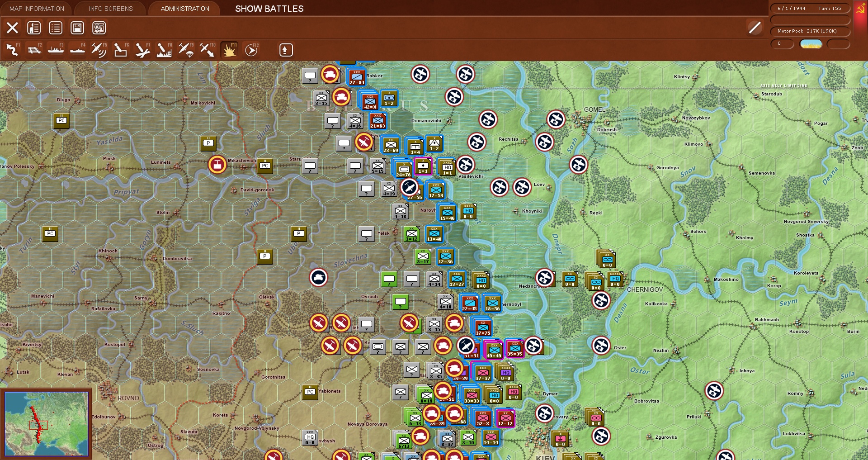Toggle the F11 show battles explosion icon

(229, 50)
